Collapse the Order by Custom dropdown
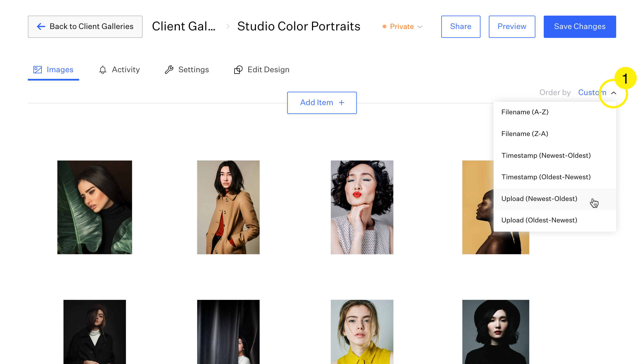Viewport: 644px width, 364px height. point(614,93)
